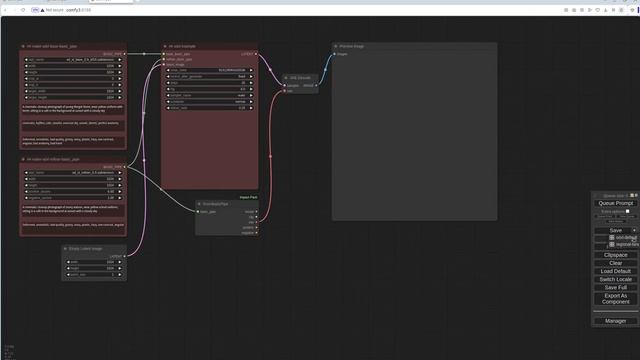The height and width of the screenshot is (360, 640).
Task: Increase cfg in the sampler node
Action: 251,89
